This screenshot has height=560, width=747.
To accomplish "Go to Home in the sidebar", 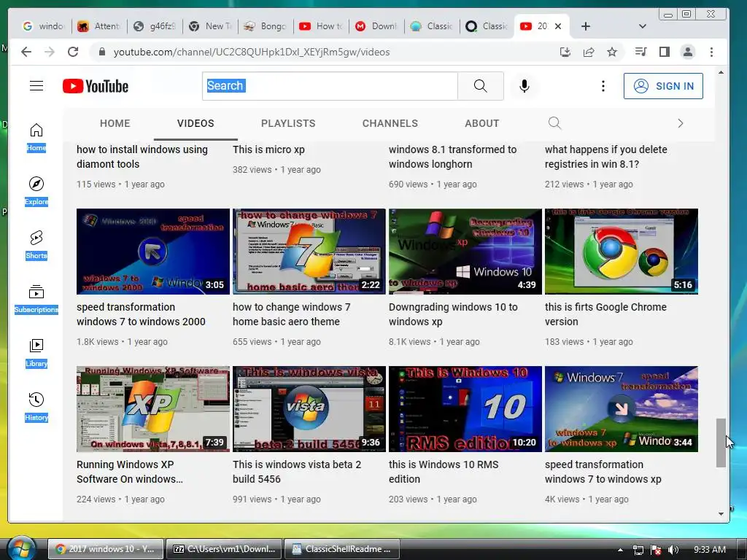I will (x=36, y=138).
